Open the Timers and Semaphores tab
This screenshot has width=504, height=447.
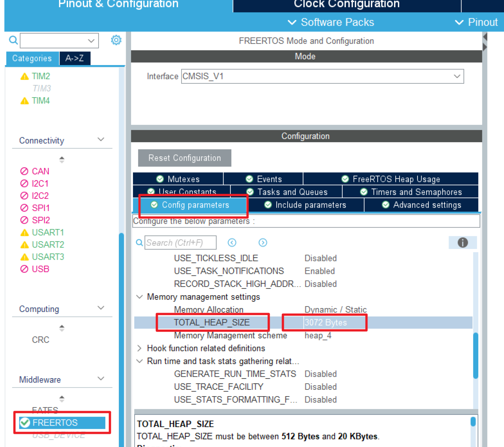pos(411,192)
